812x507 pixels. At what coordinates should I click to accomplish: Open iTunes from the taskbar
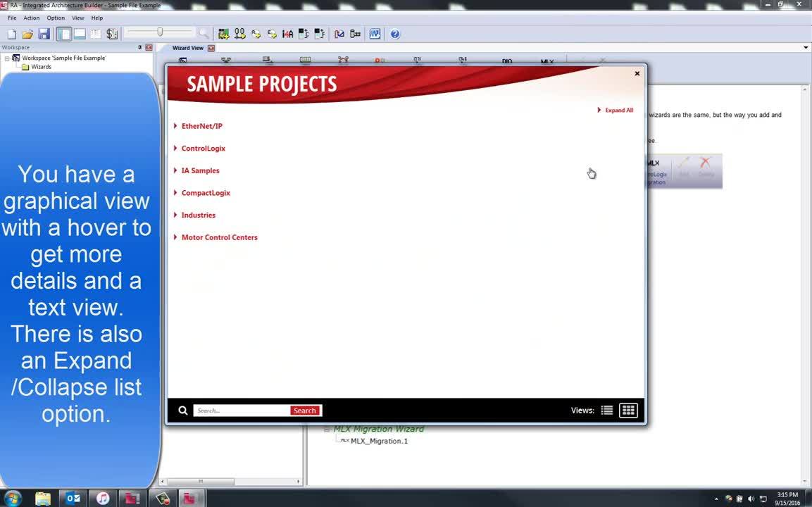click(x=103, y=498)
